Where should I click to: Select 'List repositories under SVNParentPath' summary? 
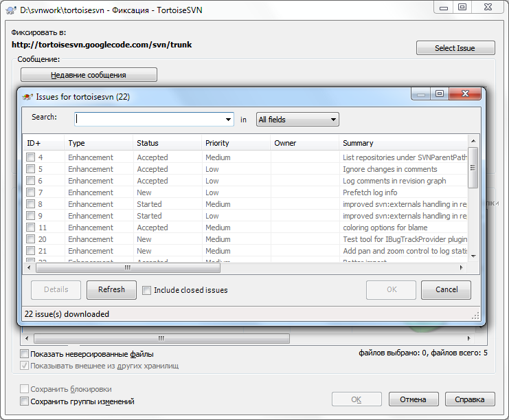pyautogui.click(x=405, y=157)
